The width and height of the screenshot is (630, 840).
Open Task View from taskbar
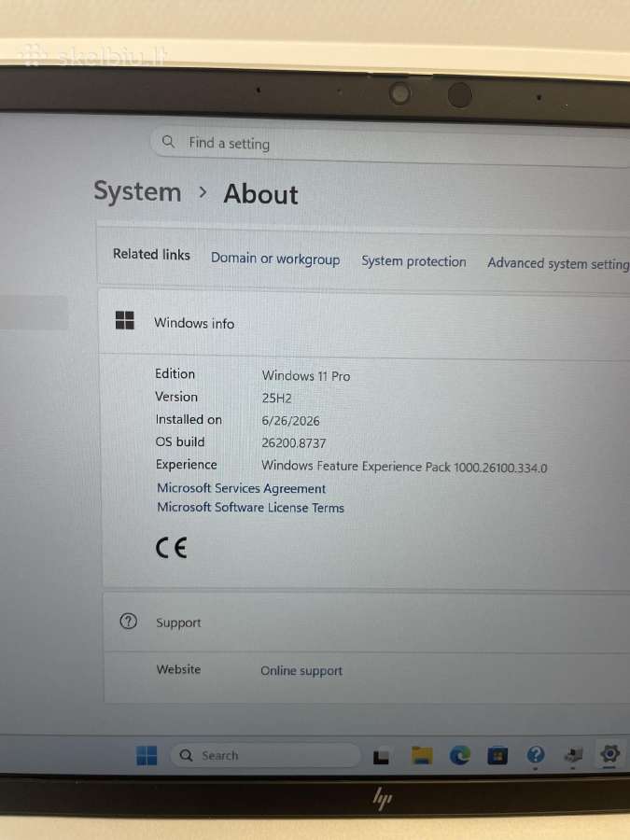click(x=381, y=756)
